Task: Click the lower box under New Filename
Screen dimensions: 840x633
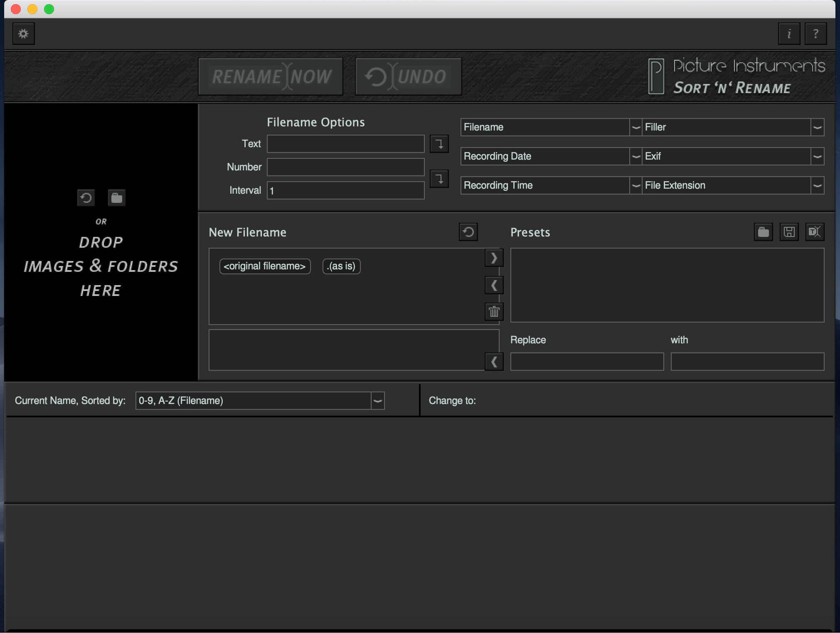Action: (x=354, y=350)
